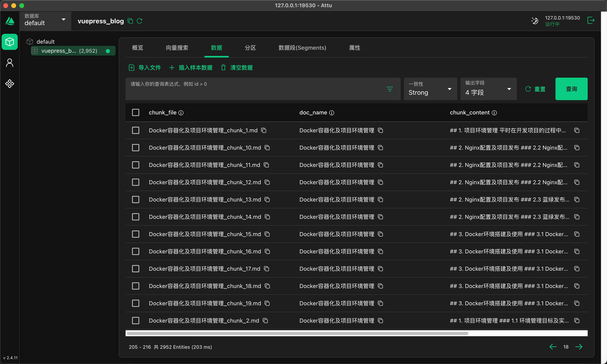Show info for chunk_file column
Image resolution: width=607 pixels, height=364 pixels.
(181, 113)
